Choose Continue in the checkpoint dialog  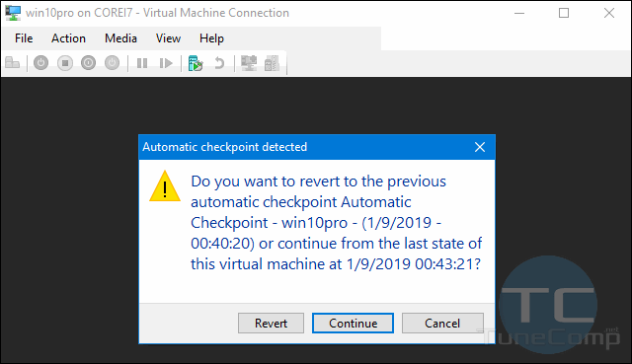tap(353, 323)
